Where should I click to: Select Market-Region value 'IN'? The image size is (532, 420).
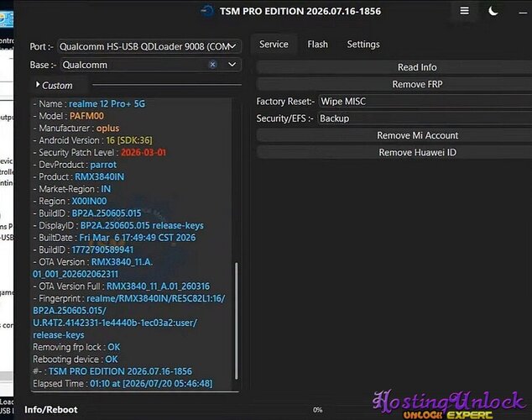pos(106,189)
